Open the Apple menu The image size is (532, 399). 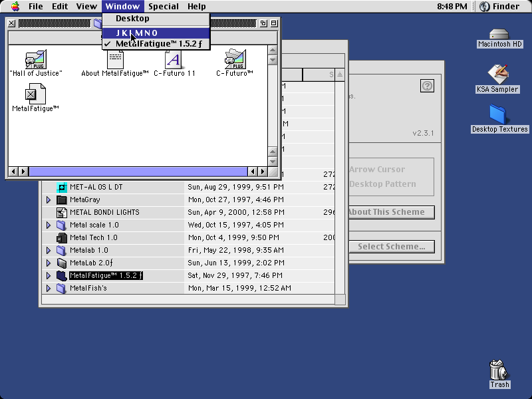pyautogui.click(x=15, y=6)
